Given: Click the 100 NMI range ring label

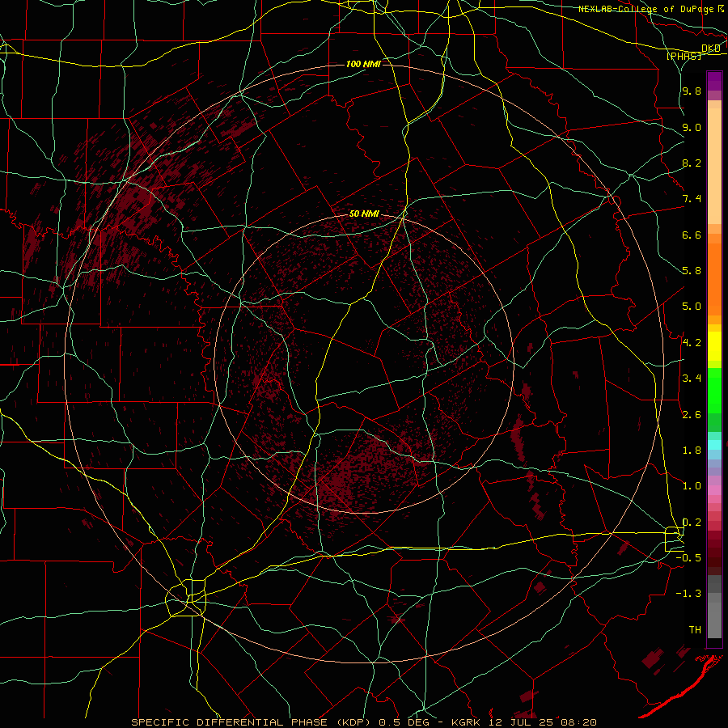Looking at the screenshot, I should tap(363, 64).
